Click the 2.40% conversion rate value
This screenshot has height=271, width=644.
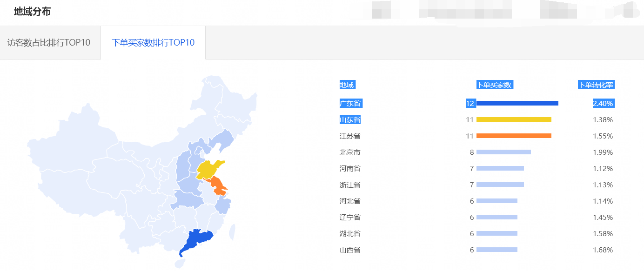(603, 103)
